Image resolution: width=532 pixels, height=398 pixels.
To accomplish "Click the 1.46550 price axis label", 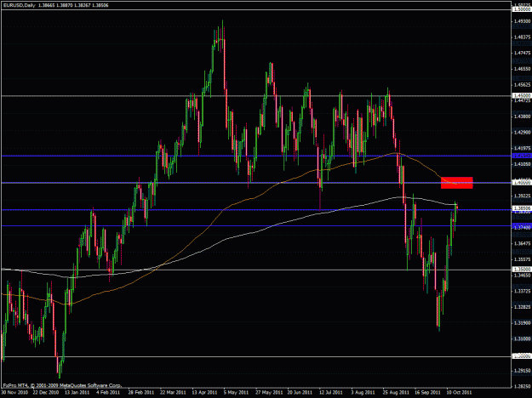I will point(522,69).
